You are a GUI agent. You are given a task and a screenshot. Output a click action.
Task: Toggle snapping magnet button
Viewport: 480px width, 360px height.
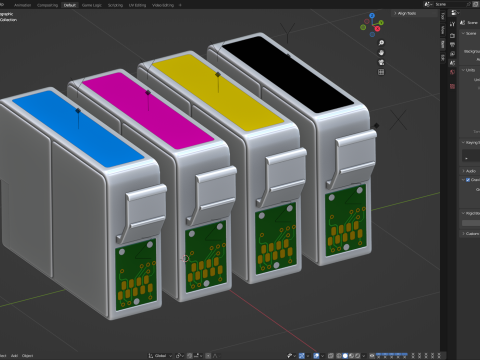tap(190, 356)
